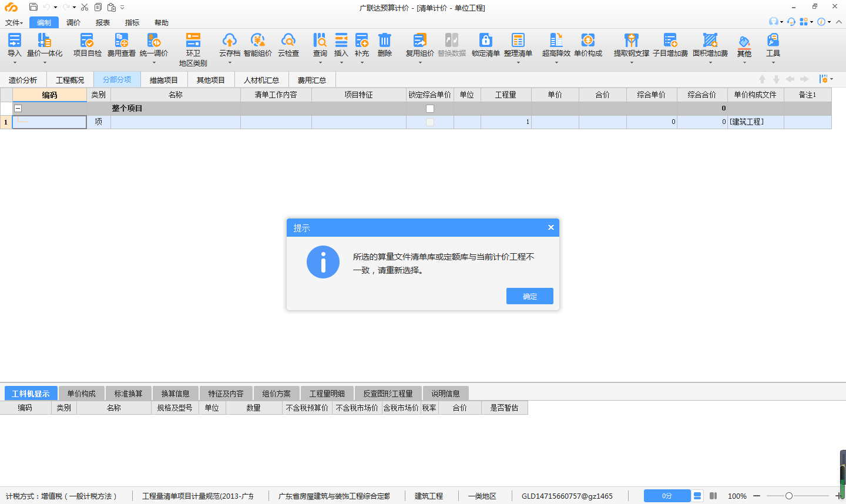
Task: Open the lower 单价构成 panel tab
Action: (x=81, y=394)
